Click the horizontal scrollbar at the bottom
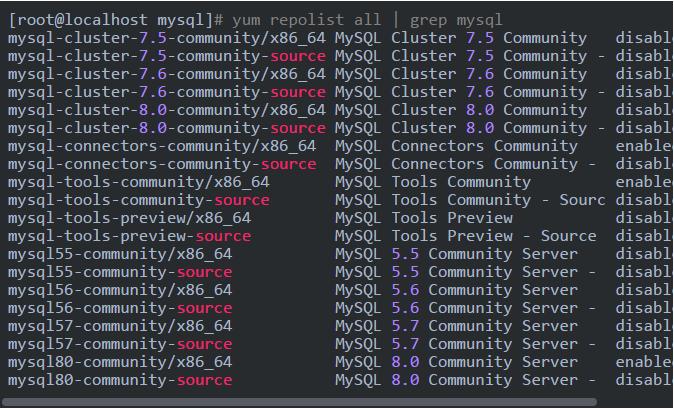The width and height of the screenshot is (674, 409). tap(299, 403)
